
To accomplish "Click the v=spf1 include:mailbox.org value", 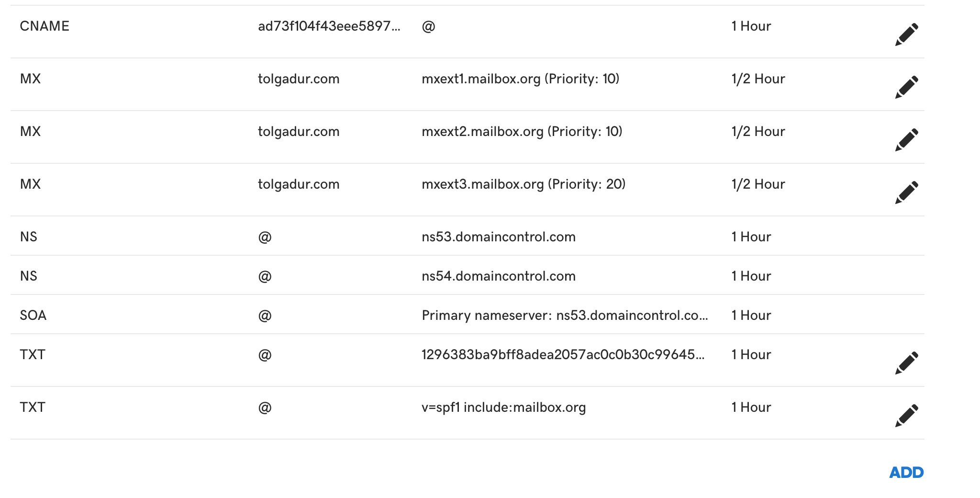I will click(x=504, y=407).
